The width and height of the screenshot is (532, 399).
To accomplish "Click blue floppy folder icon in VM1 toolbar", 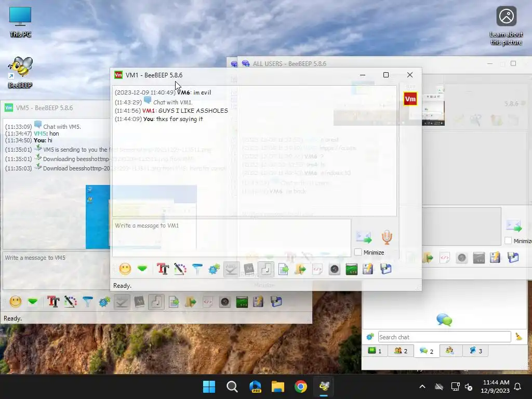I will (386, 269).
